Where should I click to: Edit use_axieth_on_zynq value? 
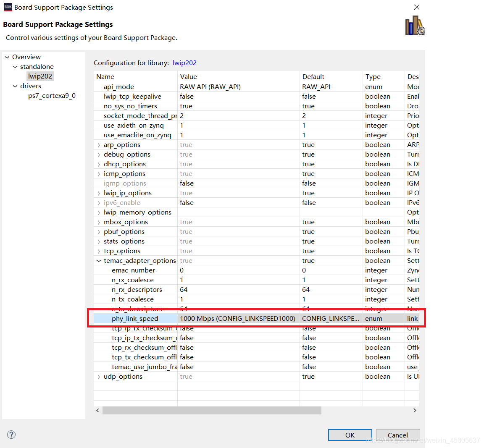(238, 125)
